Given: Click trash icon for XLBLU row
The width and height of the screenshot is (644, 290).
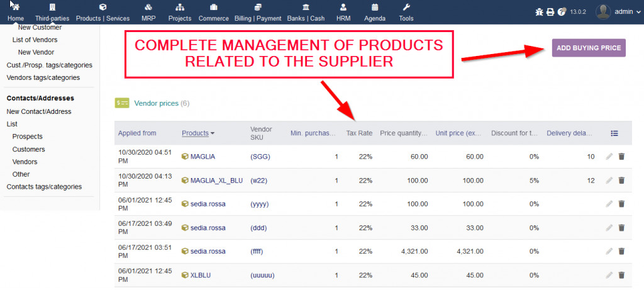Looking at the screenshot, I should tap(621, 275).
